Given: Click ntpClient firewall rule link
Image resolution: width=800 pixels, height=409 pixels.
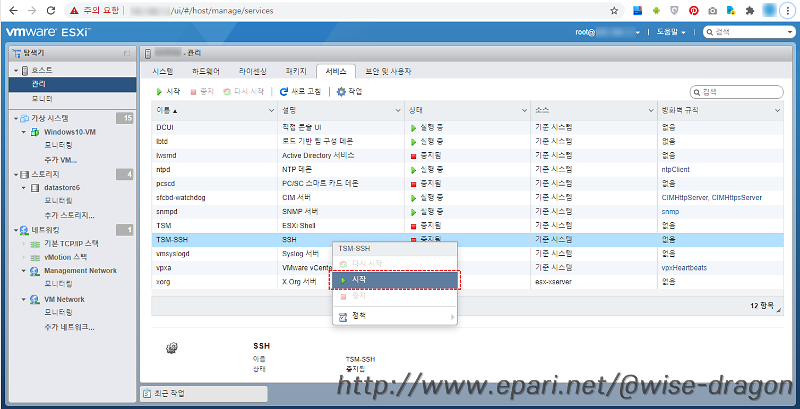Looking at the screenshot, I should point(675,169).
